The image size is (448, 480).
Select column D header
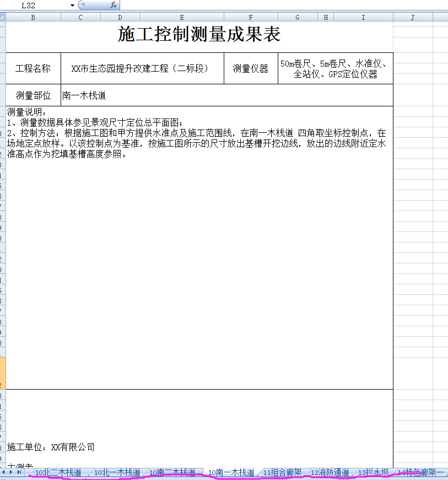[x=120, y=18]
